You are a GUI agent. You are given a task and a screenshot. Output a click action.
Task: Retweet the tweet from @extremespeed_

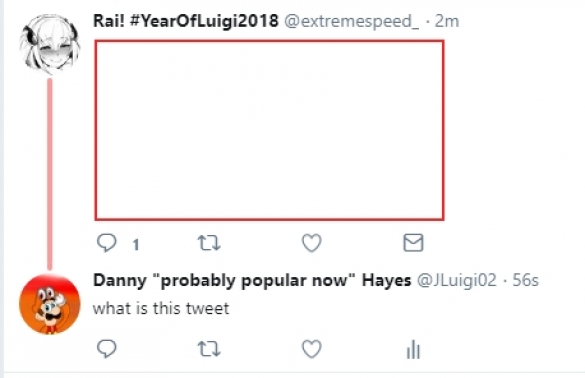(209, 243)
